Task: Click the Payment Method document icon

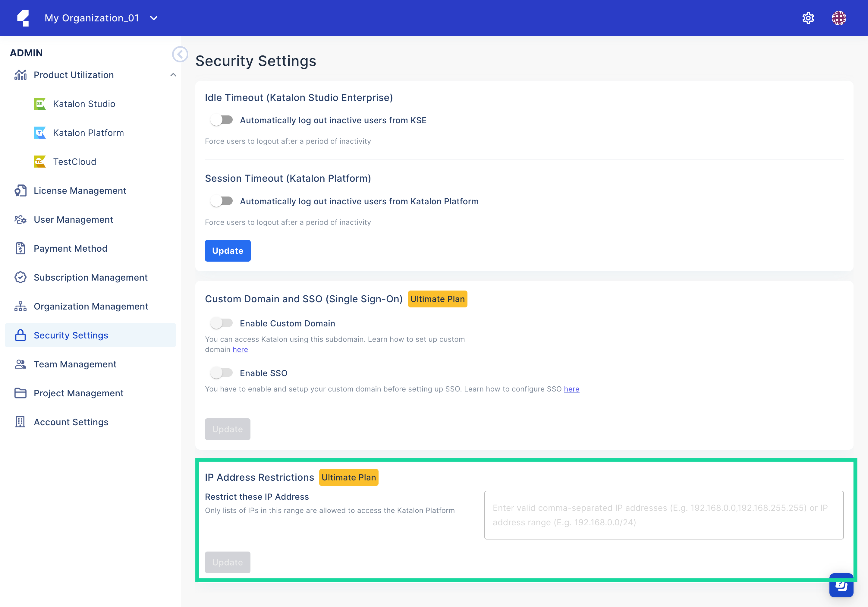Action: click(x=20, y=249)
